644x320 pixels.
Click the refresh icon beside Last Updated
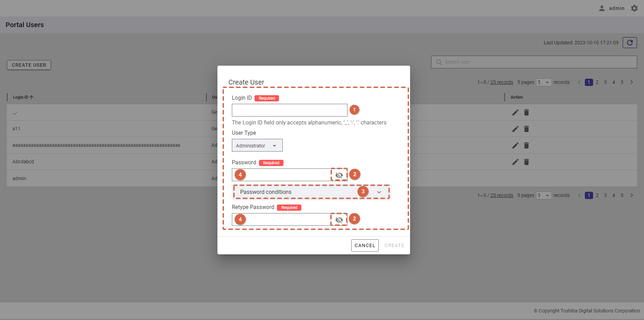pos(630,43)
